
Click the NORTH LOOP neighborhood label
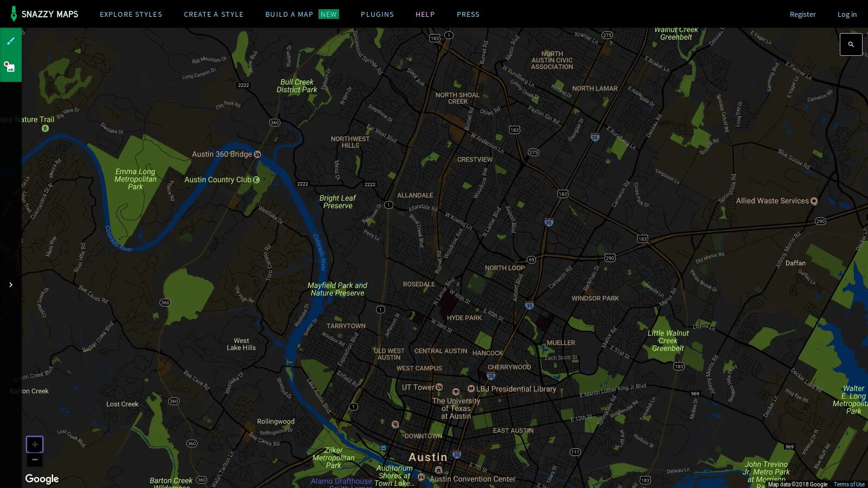tap(505, 268)
